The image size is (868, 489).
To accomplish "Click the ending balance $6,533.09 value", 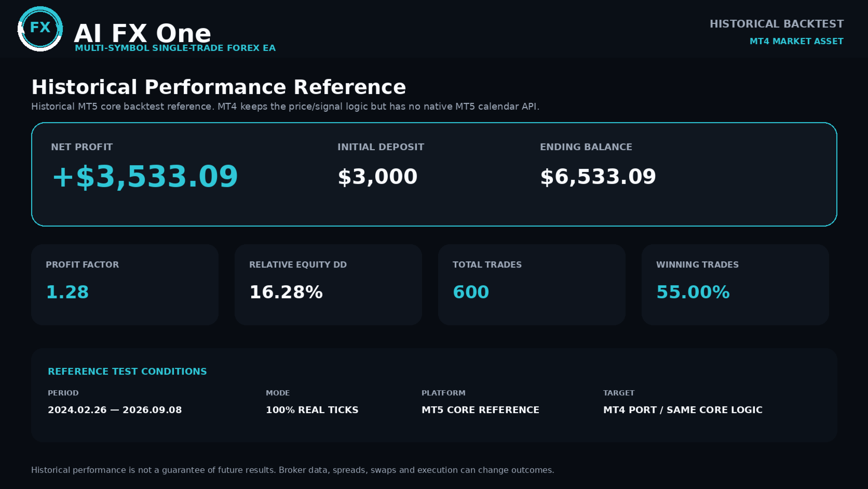I will point(598,177).
